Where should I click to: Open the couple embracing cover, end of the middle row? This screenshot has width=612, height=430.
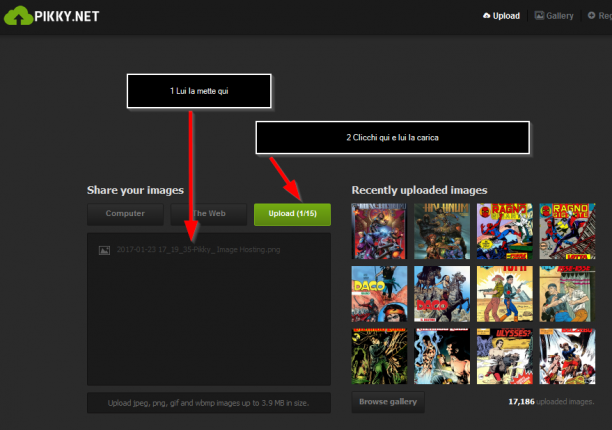coord(567,294)
